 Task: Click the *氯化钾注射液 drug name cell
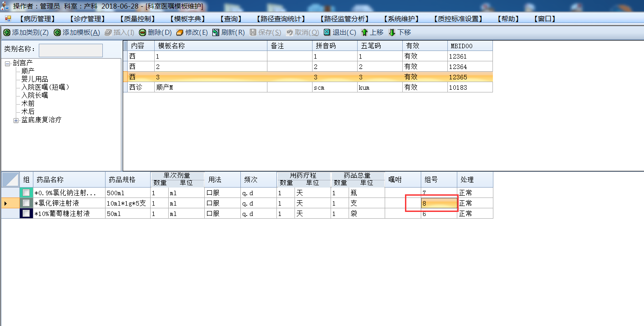click(69, 203)
